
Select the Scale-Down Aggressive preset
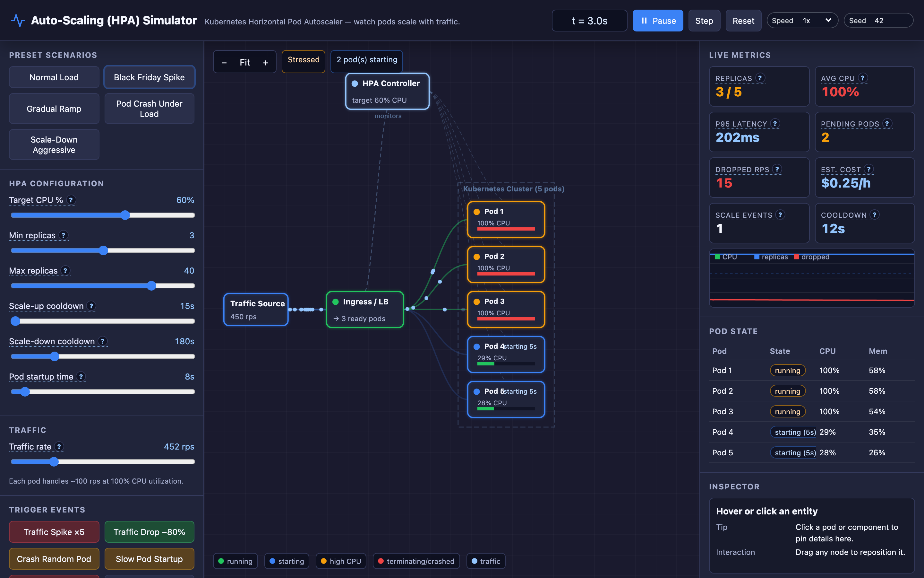54,144
